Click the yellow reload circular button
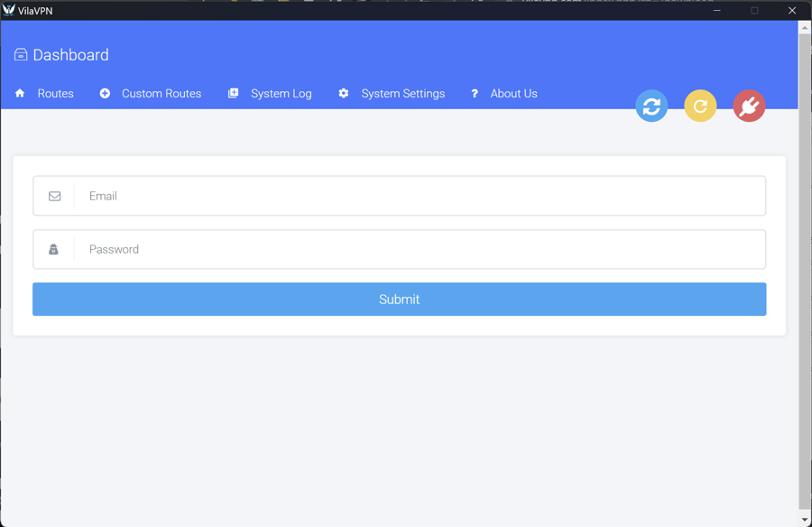This screenshot has height=527, width=812. point(700,106)
